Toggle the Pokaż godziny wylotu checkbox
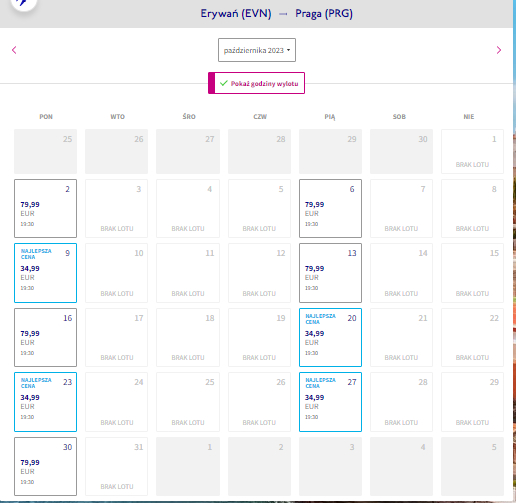Screen dimensions: 516x503 256,83
